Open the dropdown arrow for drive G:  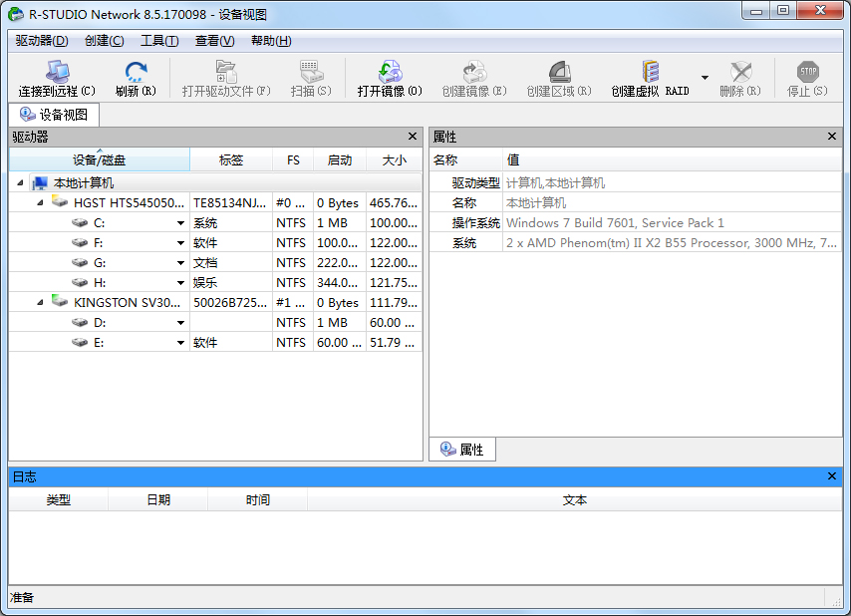[180, 263]
